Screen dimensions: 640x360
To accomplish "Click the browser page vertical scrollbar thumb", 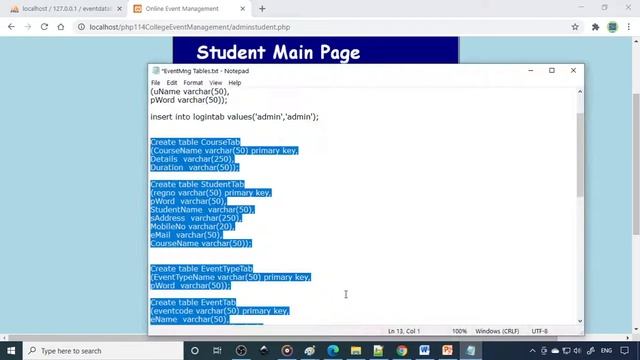I will pyautogui.click(x=636, y=164).
